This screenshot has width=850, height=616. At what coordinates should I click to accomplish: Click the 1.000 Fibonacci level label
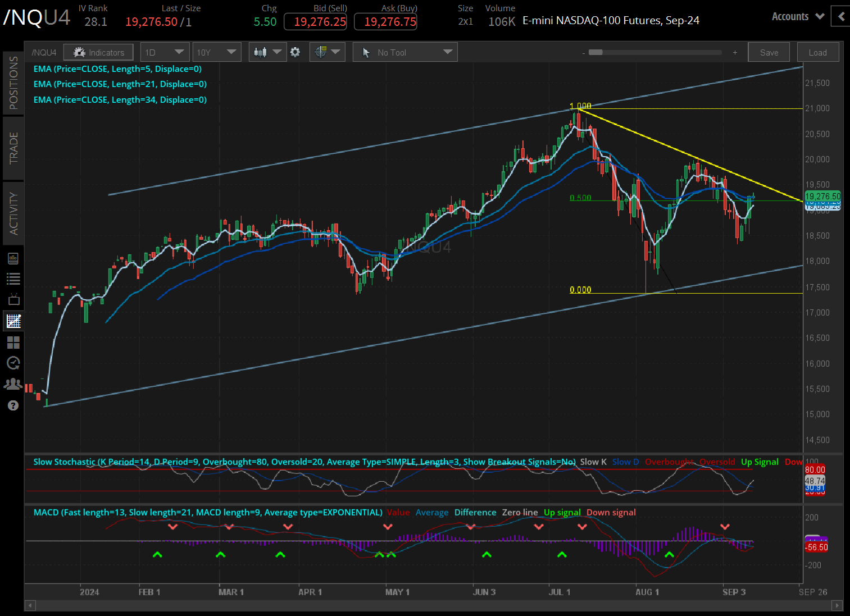pyautogui.click(x=580, y=106)
